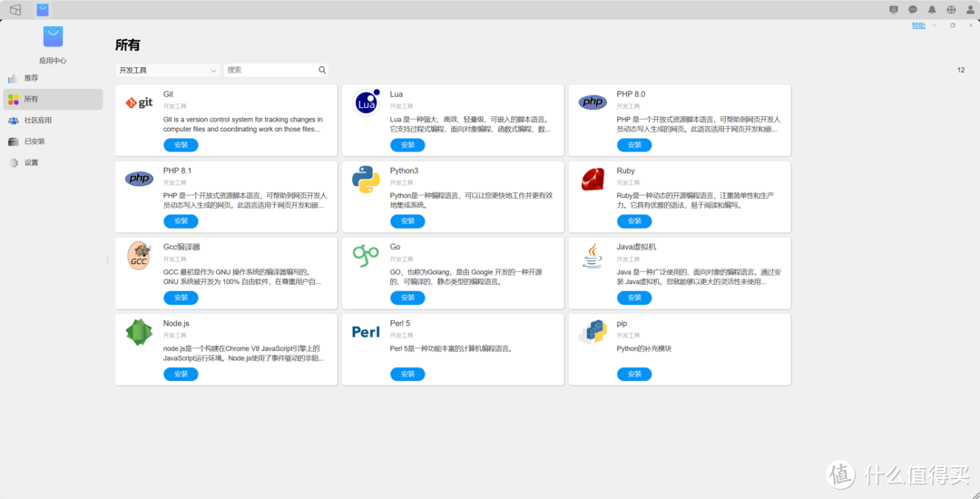
Task: Open the monitor icon in top-right tray
Action: (x=893, y=9)
